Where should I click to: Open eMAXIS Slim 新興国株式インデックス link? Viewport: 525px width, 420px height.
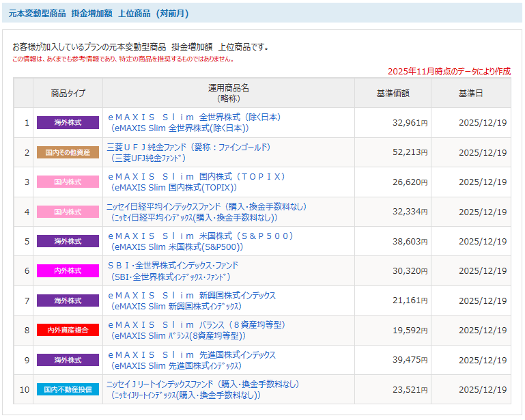click(x=192, y=296)
